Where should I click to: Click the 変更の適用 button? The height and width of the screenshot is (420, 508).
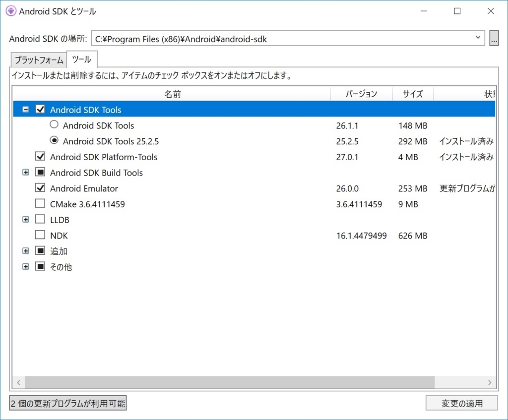tap(462, 403)
